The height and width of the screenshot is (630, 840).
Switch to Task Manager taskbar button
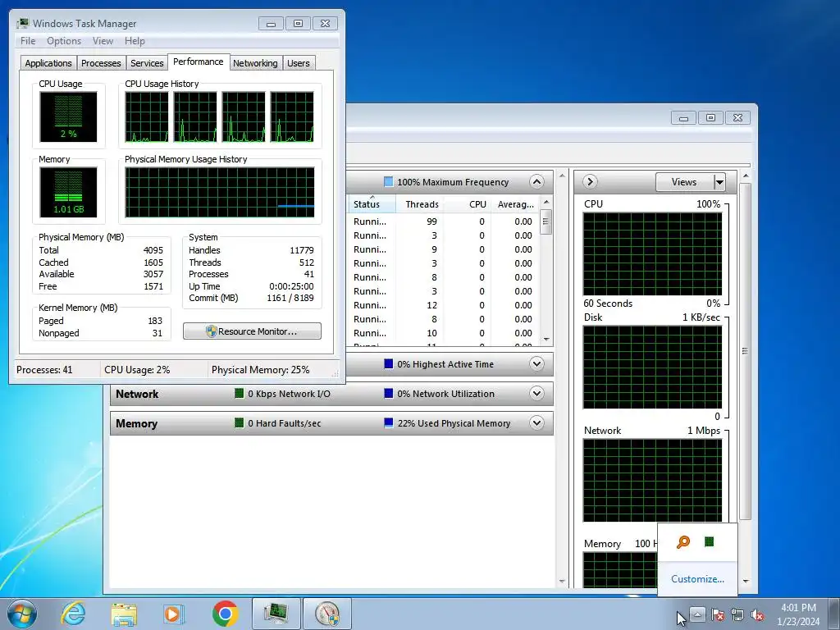(276, 614)
